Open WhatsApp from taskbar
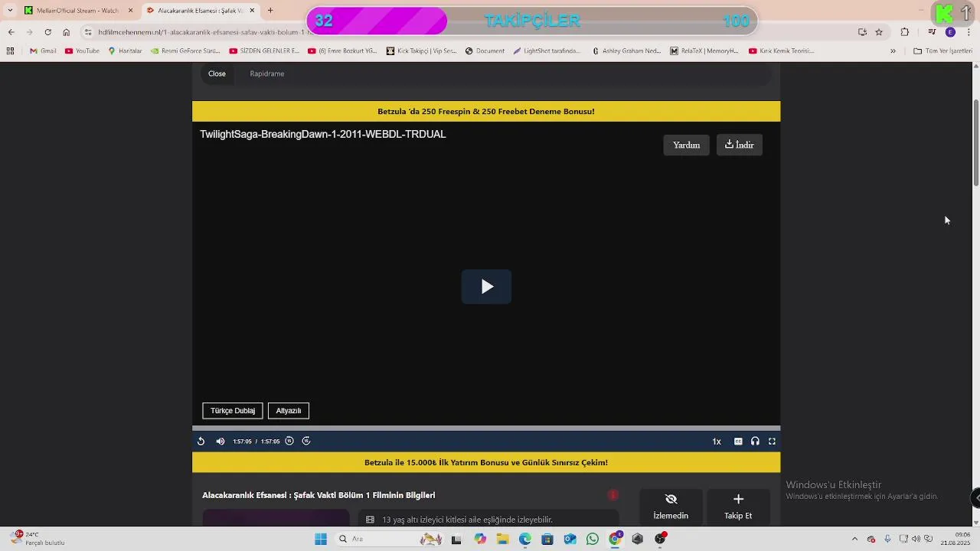 coord(593,540)
